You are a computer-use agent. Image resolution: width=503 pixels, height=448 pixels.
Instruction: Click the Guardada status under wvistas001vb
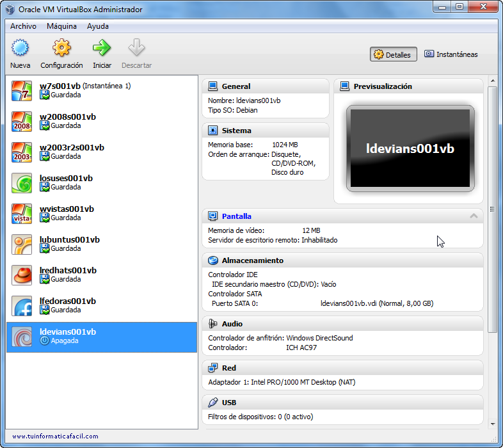(x=66, y=218)
